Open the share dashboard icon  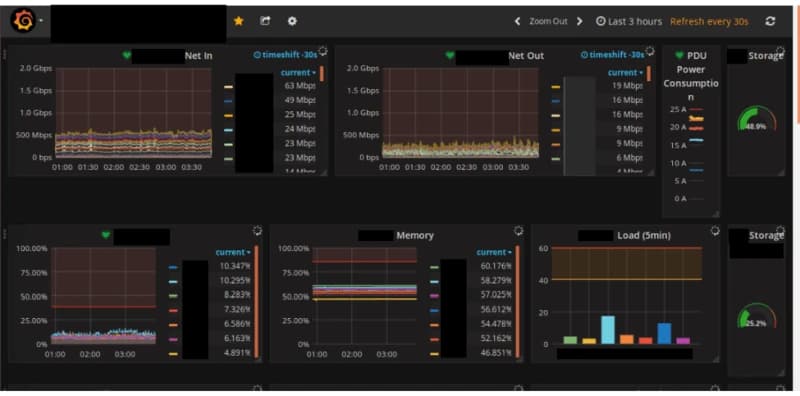265,21
